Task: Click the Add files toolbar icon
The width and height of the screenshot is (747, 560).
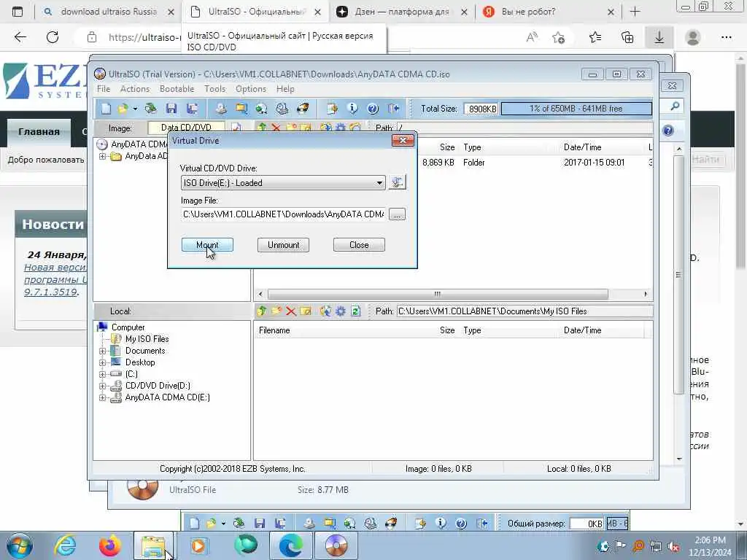Action: [x=332, y=109]
